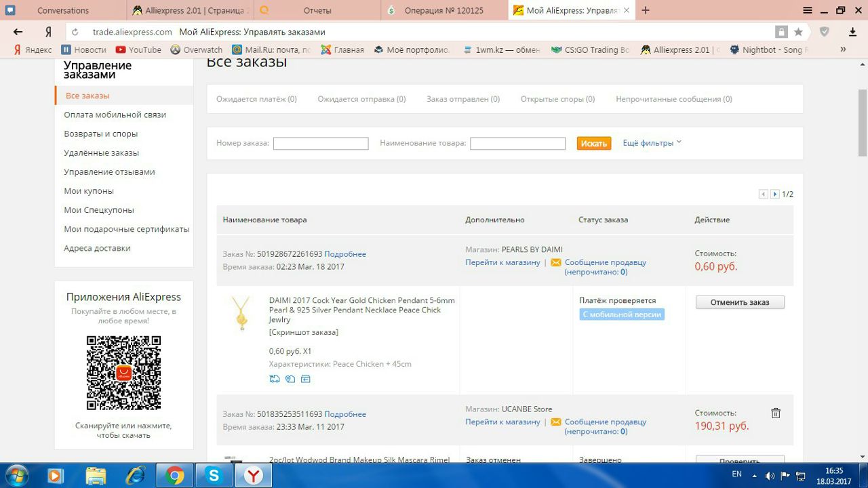
Task: Launch Internet Explorer from taskbar
Action: click(136, 476)
